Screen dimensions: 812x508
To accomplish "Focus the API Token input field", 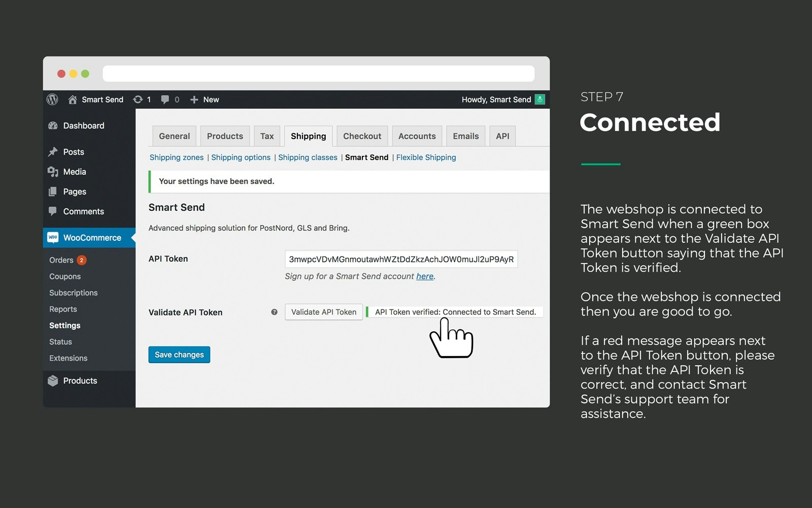I will point(401,259).
